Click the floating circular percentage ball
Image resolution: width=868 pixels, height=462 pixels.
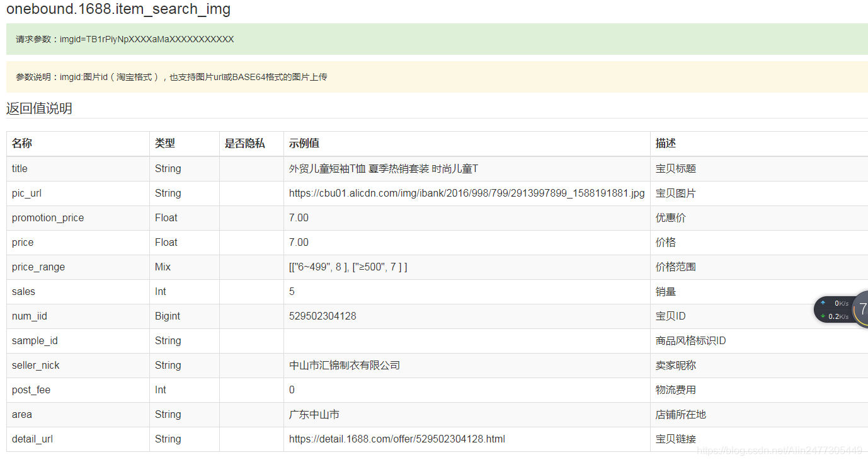pos(861,309)
